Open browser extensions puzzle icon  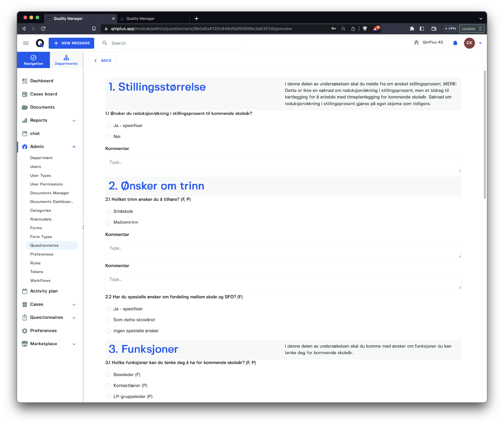(x=412, y=29)
